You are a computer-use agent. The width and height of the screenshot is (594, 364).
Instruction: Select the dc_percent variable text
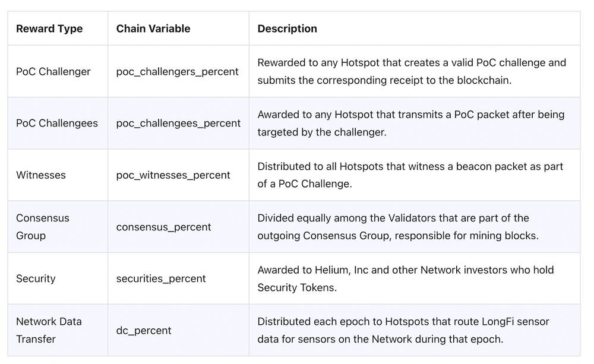click(144, 331)
